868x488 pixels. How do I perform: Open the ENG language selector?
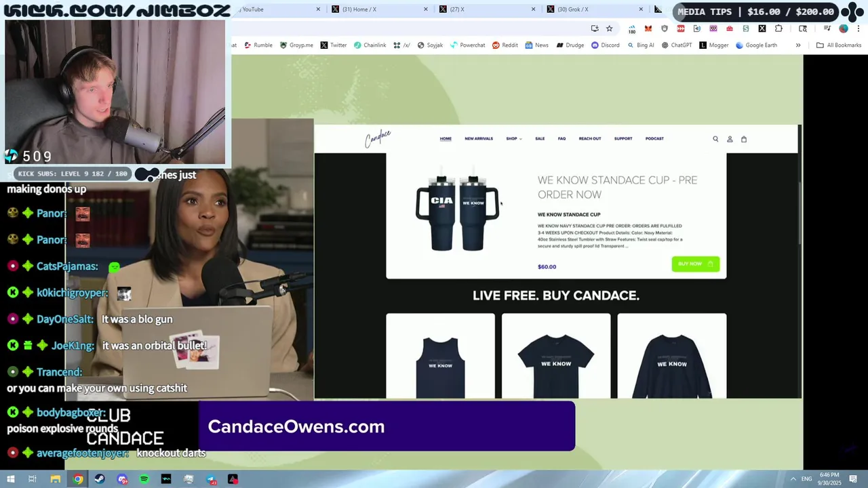(x=806, y=479)
